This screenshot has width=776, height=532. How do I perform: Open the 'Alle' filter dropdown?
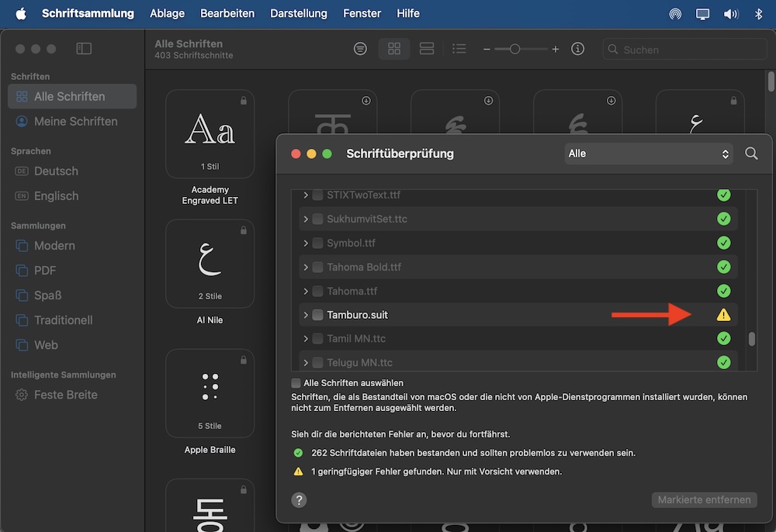click(649, 154)
